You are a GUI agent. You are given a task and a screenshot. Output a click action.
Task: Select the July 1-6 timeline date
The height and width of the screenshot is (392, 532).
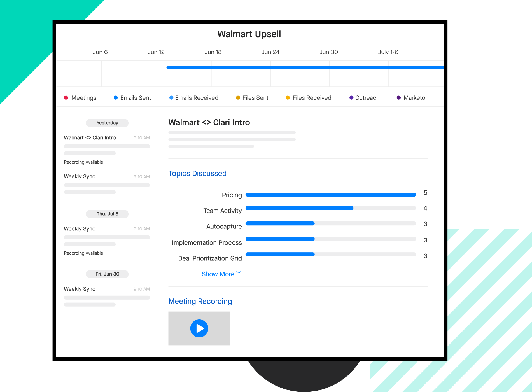[388, 52]
